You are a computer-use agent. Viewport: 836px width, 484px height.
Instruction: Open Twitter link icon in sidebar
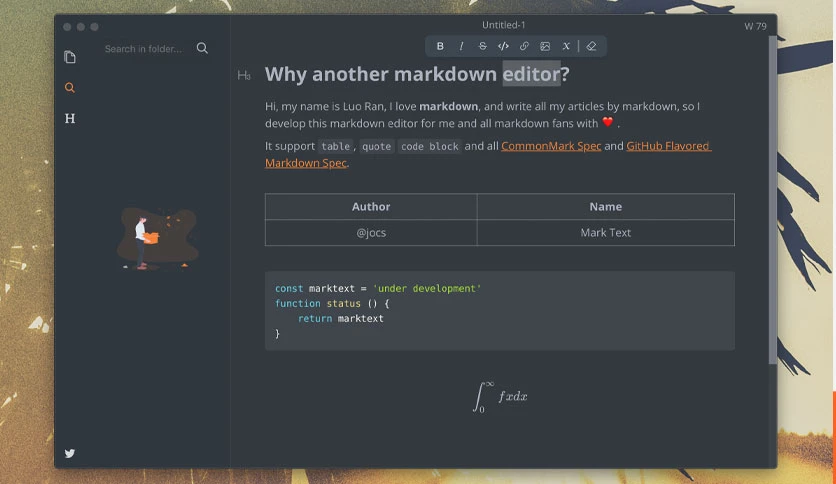pos(70,453)
